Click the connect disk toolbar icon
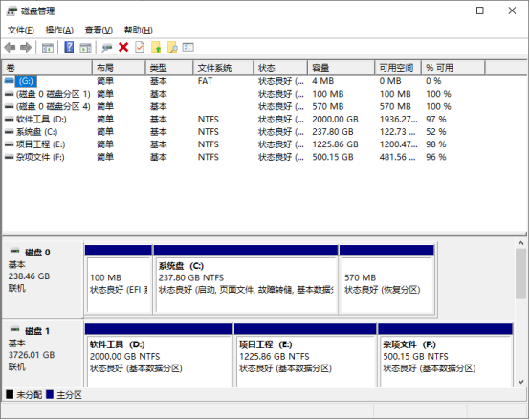 [107, 48]
